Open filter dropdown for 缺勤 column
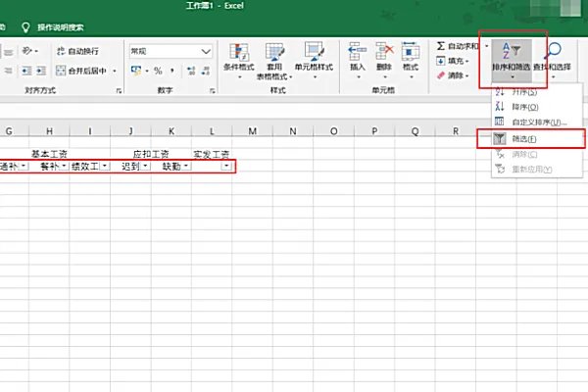This screenshot has width=588, height=392. 186,167
